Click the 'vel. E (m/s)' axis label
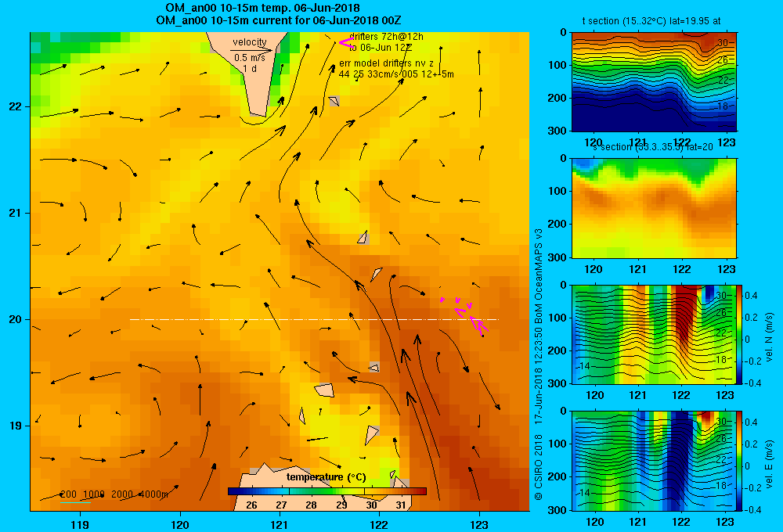This screenshot has width=783, height=532. pos(769,464)
